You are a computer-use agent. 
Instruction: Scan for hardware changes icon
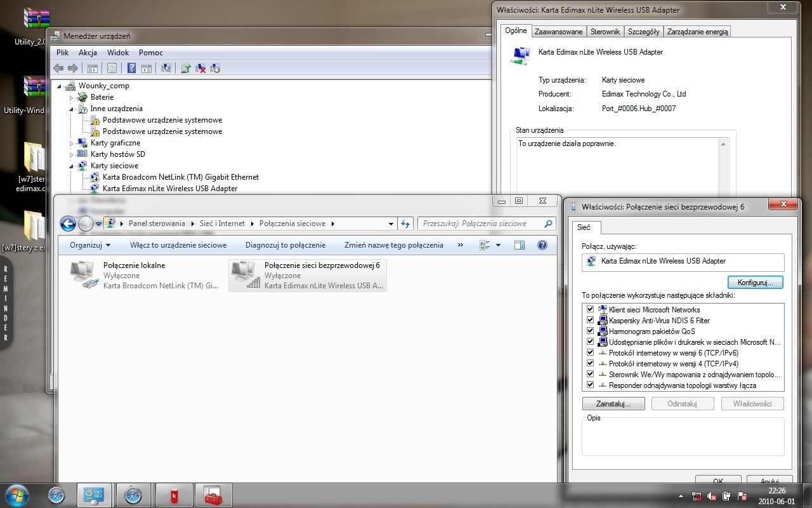[x=166, y=68]
